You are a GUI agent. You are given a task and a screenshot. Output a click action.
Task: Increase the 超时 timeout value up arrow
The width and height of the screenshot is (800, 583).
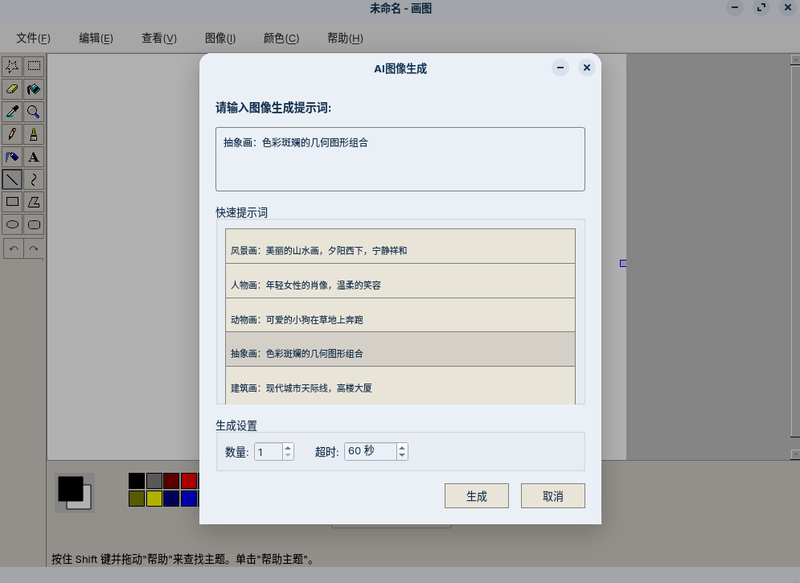point(402,447)
